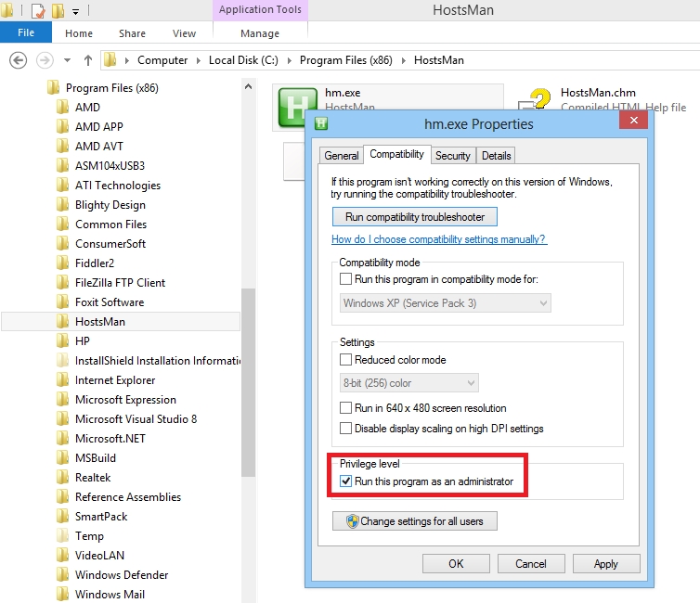Open the 8-bit (256) color dropdown
This screenshot has height=603, width=700.
(408, 382)
